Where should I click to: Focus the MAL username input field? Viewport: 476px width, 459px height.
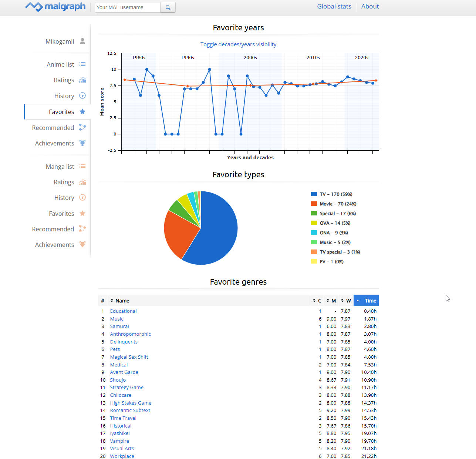(x=128, y=7)
